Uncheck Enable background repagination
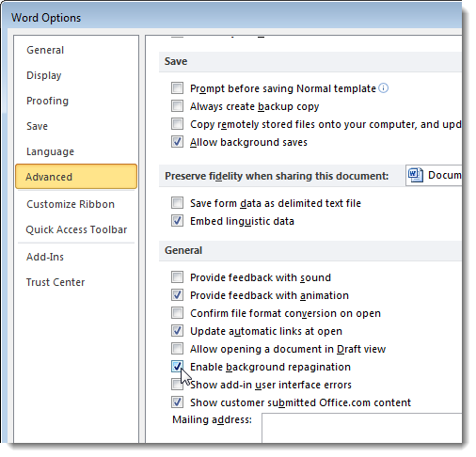476x457 pixels. (x=177, y=367)
